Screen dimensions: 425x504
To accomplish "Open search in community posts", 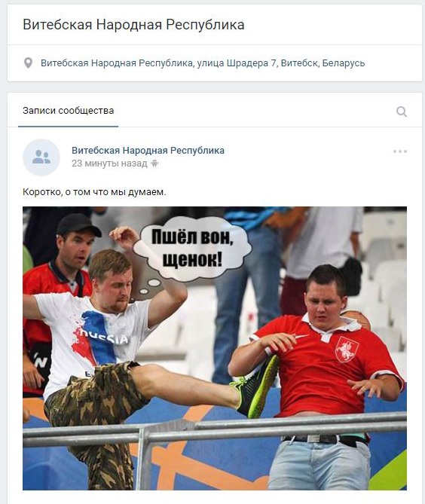I will pyautogui.click(x=401, y=111).
